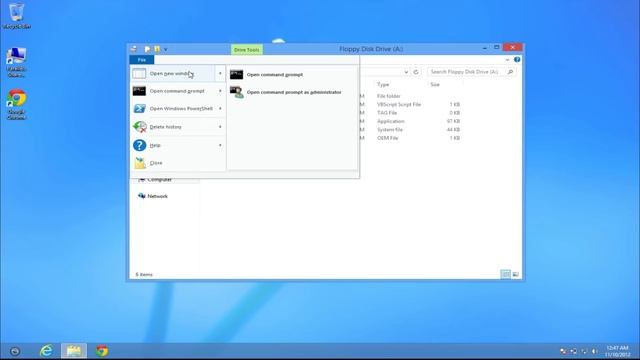640x360 pixels.
Task: Click the Explorer help icon near top right
Action: (517, 60)
